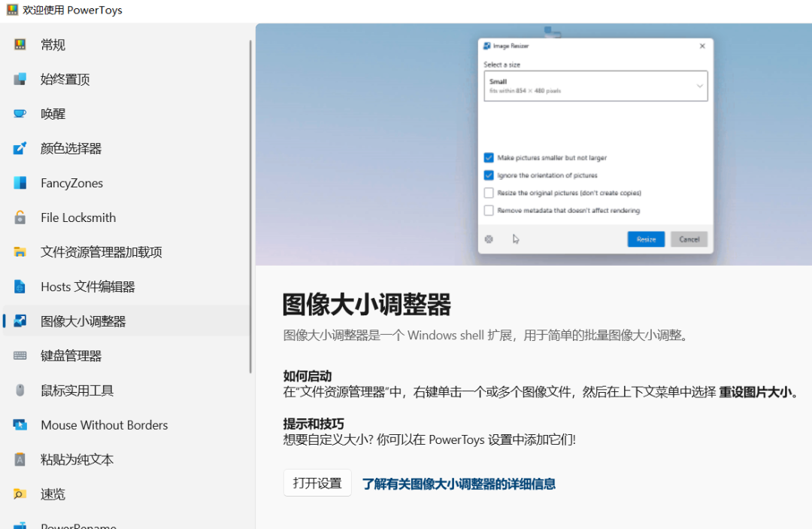Expand the Small size dropdown in preview
This screenshot has height=529, width=812.
(x=595, y=86)
